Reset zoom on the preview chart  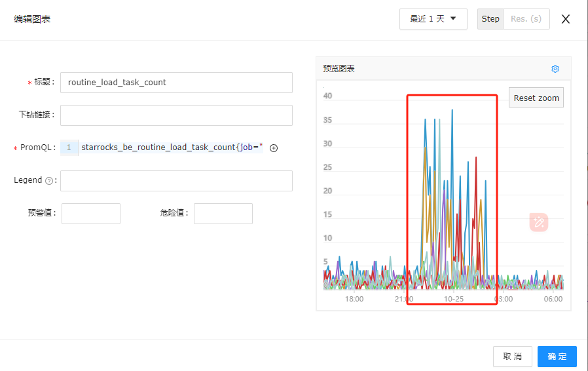pos(536,98)
